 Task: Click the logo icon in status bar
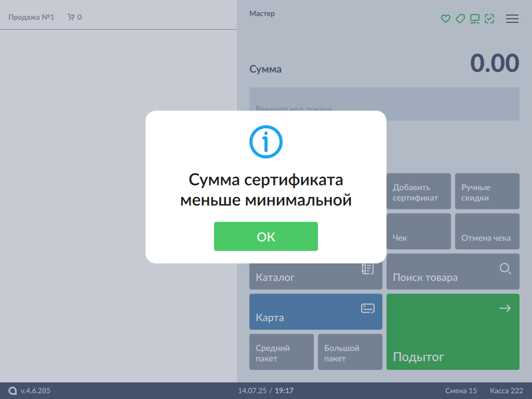pos(12,391)
